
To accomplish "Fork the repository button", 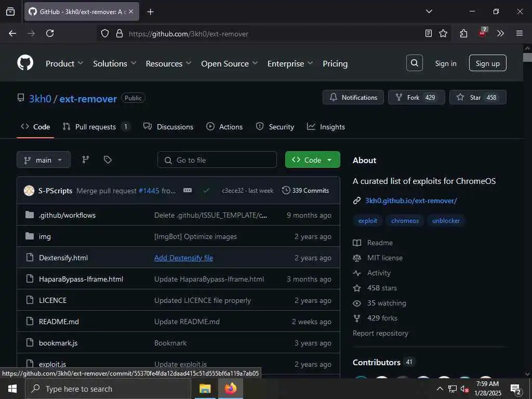I will tap(416, 97).
